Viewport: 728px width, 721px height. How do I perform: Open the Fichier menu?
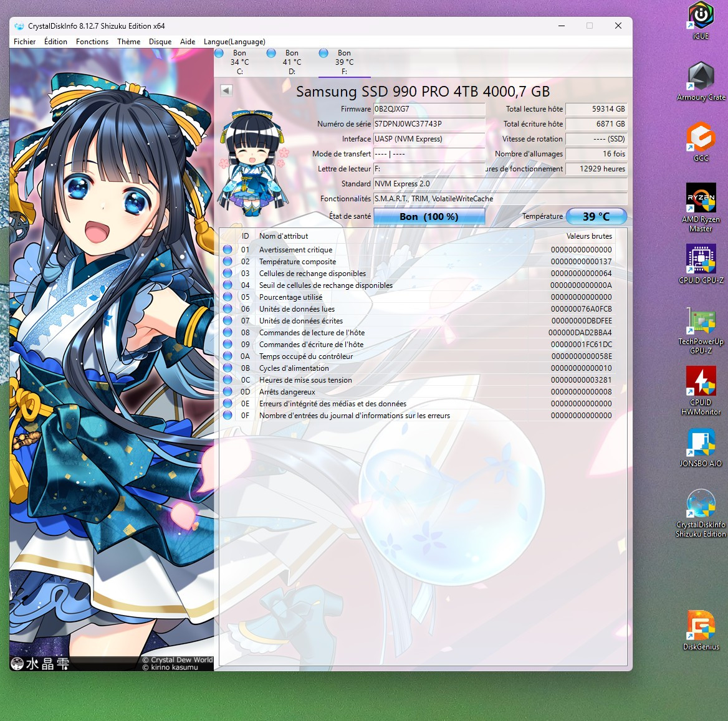point(24,42)
